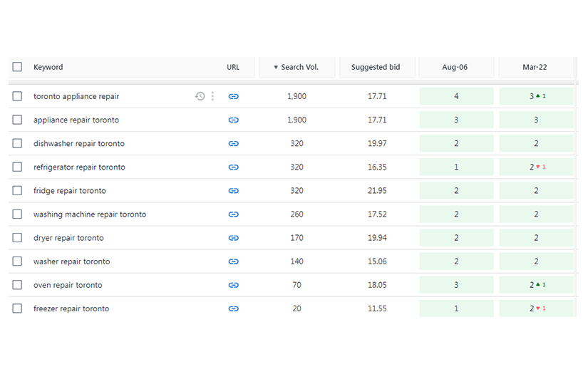Click keyword text 'toronto appliance repair'
This screenshot has width=588, height=374.
[x=76, y=97]
